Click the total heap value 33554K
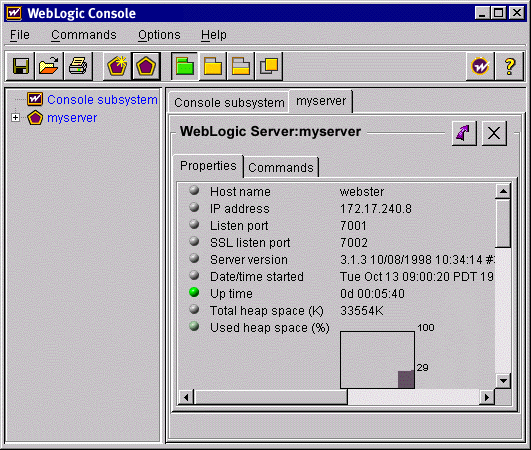 point(362,310)
